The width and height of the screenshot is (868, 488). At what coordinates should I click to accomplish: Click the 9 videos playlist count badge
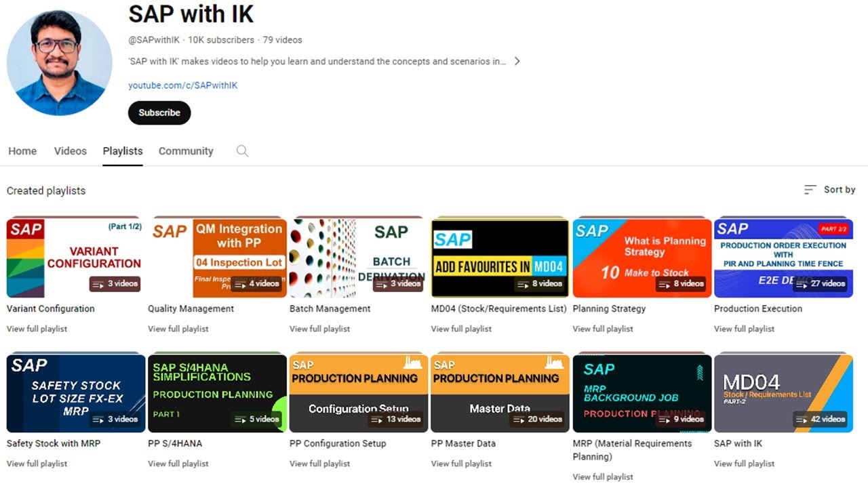[681, 419]
